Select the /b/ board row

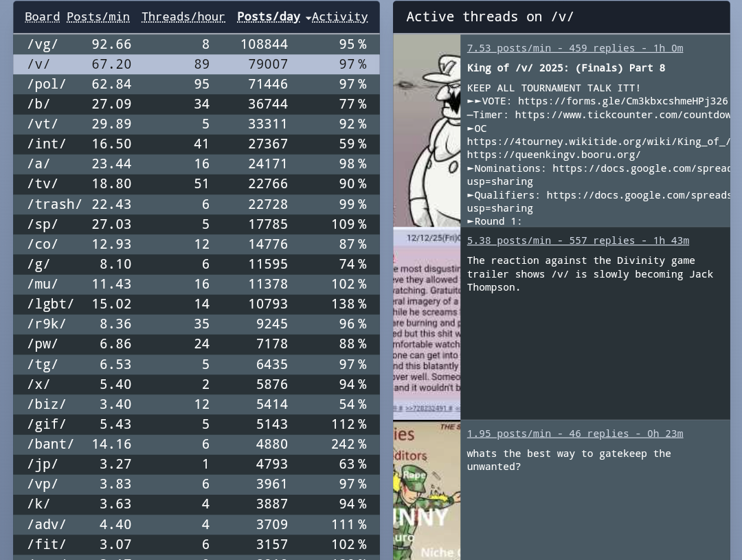click(196, 104)
